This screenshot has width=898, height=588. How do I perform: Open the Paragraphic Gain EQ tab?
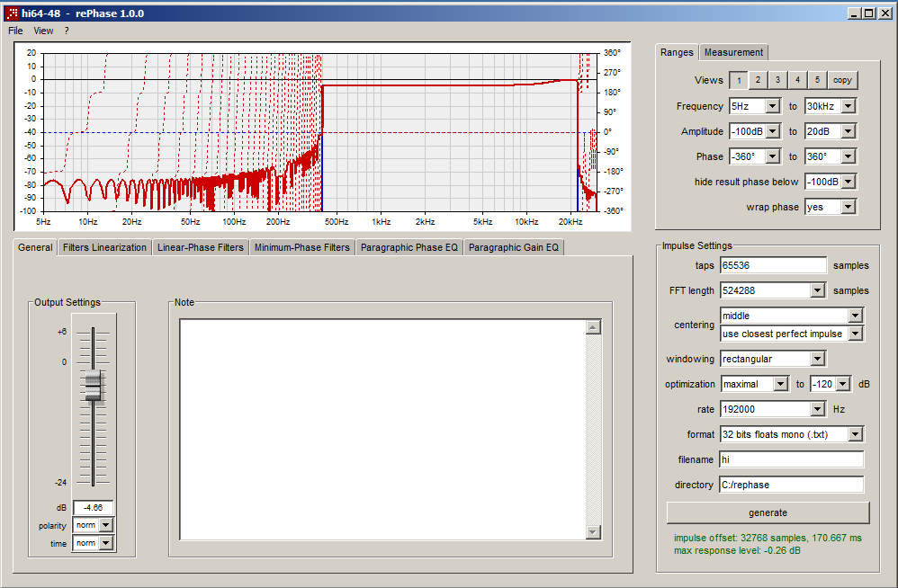[x=514, y=247]
